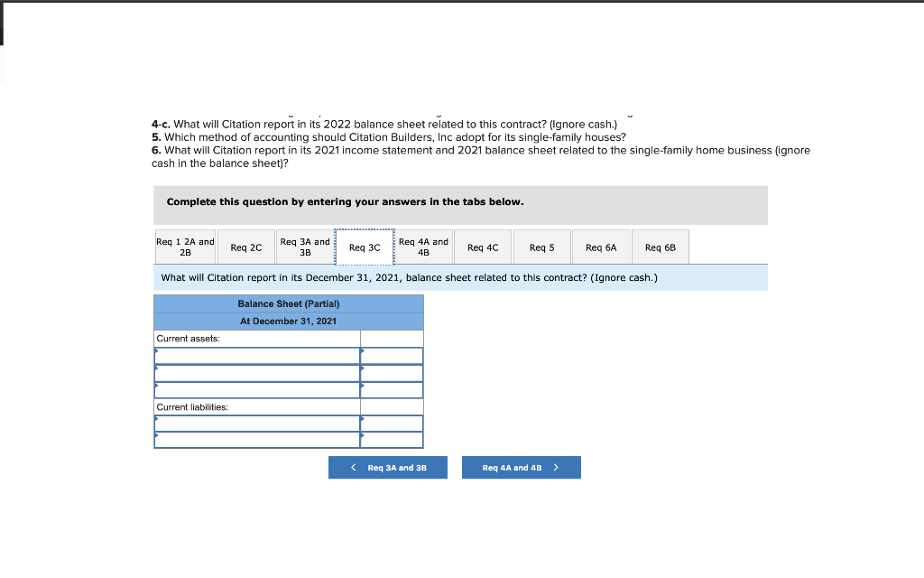Open the Req 6B tab

point(660,247)
